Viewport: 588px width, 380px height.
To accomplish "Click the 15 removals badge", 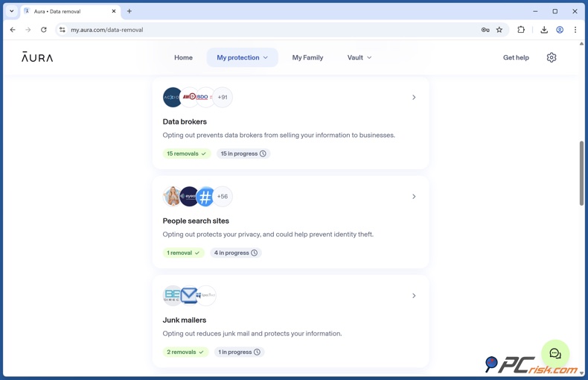I will coord(186,153).
